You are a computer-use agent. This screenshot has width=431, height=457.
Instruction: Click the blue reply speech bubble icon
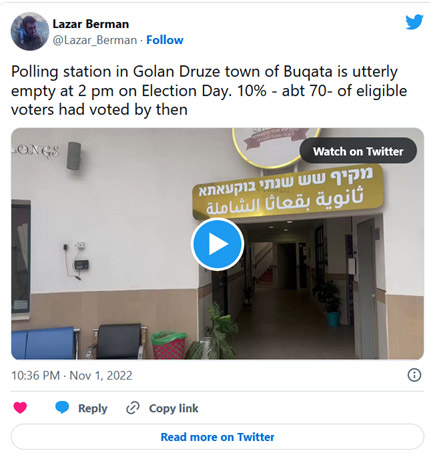(x=62, y=407)
